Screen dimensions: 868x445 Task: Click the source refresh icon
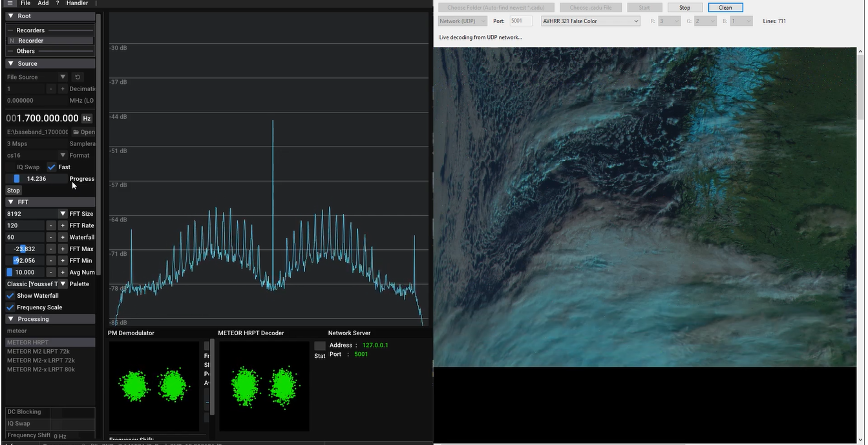[x=78, y=77]
